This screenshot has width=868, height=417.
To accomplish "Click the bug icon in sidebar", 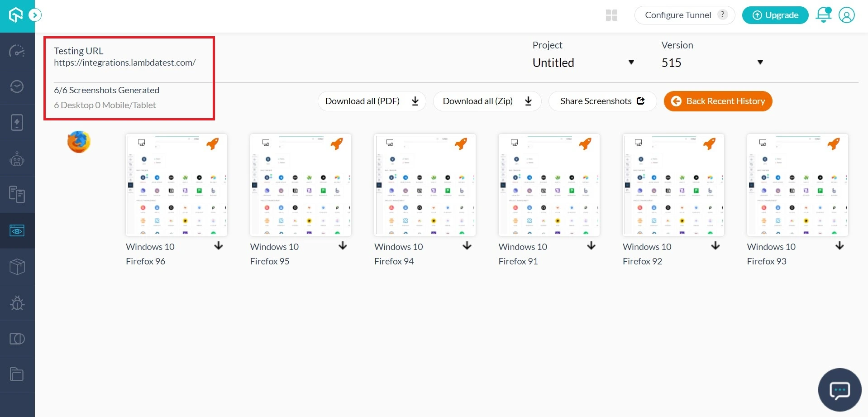I will (x=17, y=303).
